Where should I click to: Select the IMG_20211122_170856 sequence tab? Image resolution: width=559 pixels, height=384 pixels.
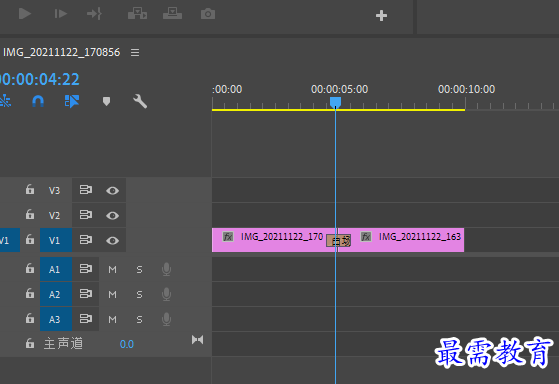click(61, 52)
